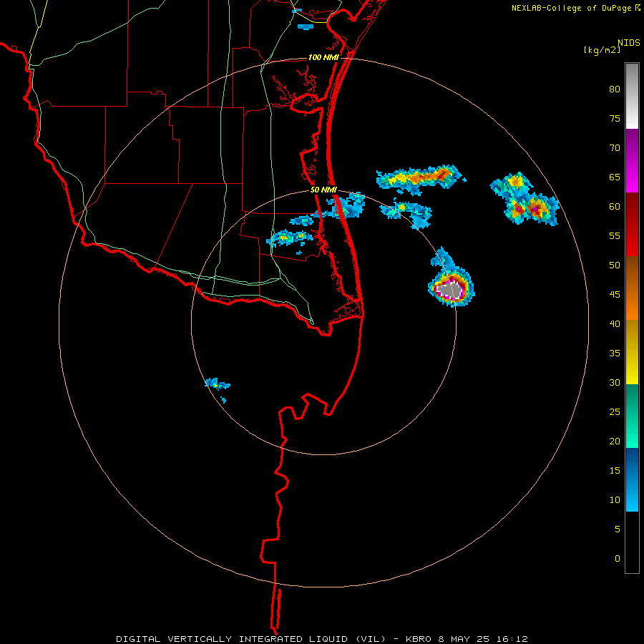Click the kg/m2 units label
The image size is (644, 644).
point(602,50)
